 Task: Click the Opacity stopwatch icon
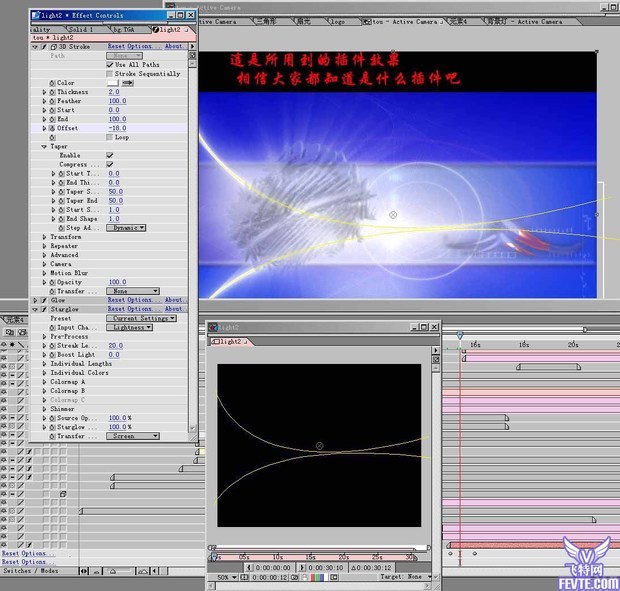[52, 282]
